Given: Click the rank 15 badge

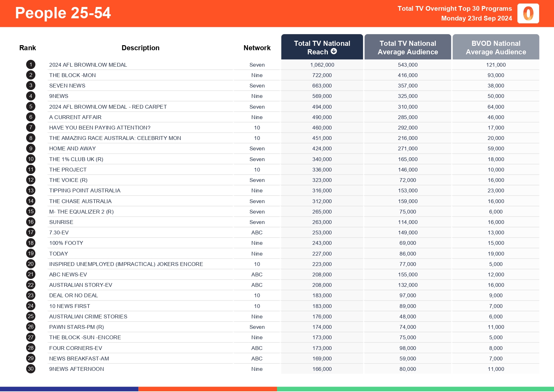Looking at the screenshot, I should point(30,212).
